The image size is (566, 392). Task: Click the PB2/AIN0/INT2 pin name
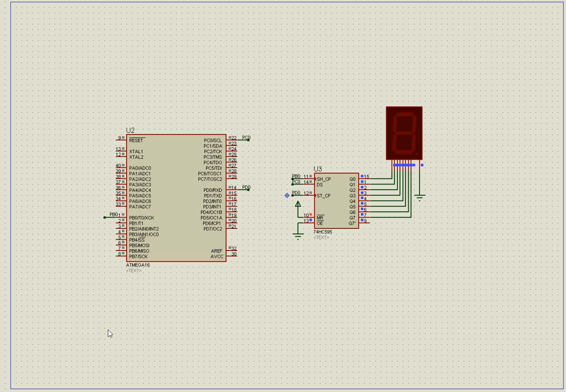(144, 229)
